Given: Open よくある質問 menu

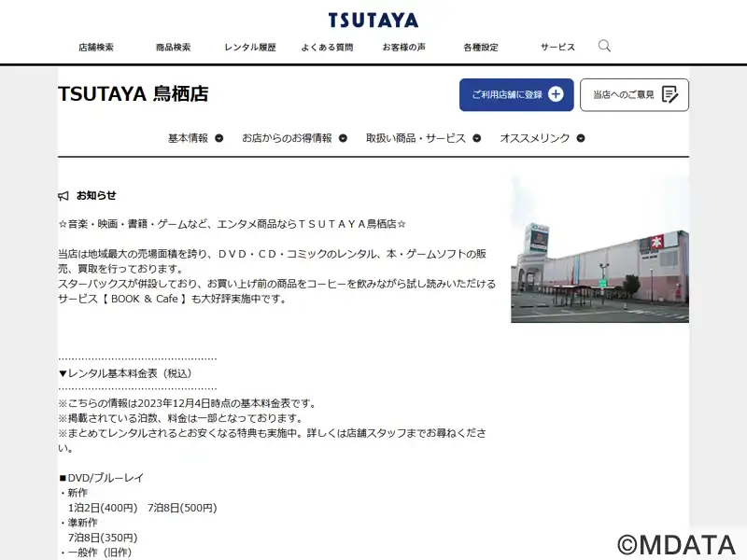Looking at the screenshot, I should 327,48.
